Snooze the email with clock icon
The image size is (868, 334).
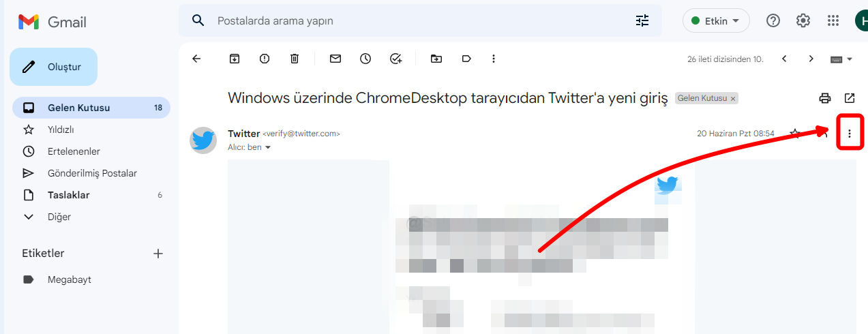[x=365, y=59]
